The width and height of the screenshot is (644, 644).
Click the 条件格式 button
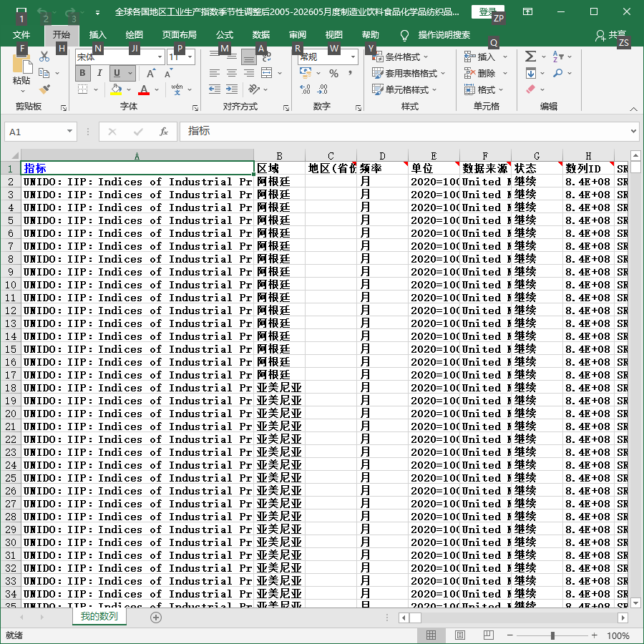(399, 57)
